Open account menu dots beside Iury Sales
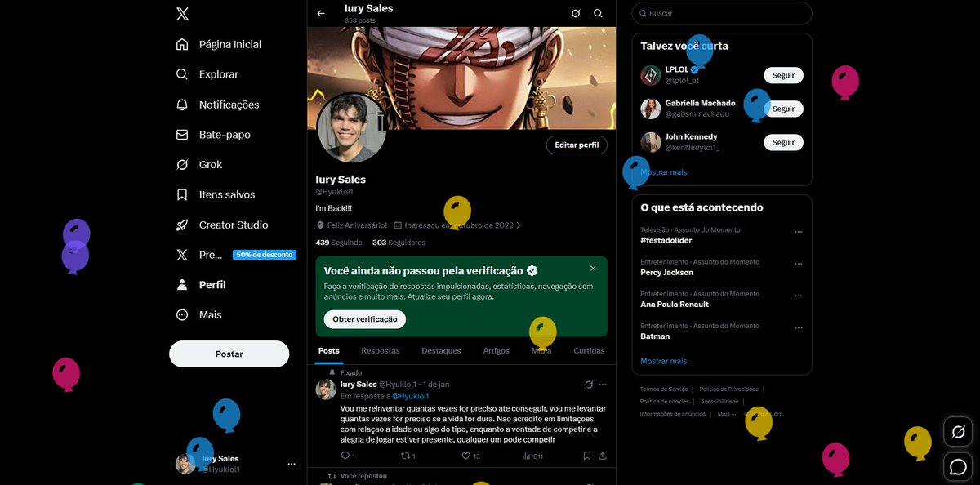 292,464
